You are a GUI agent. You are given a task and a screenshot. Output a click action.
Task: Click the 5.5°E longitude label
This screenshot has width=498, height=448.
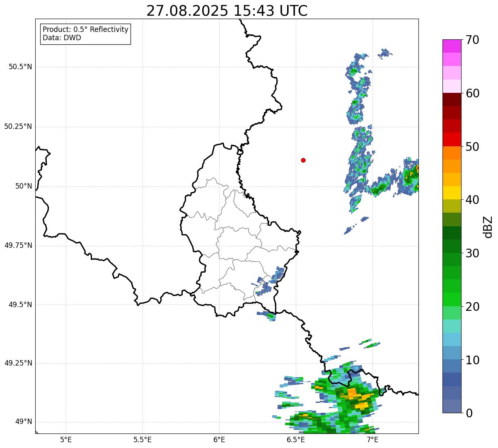(143, 439)
